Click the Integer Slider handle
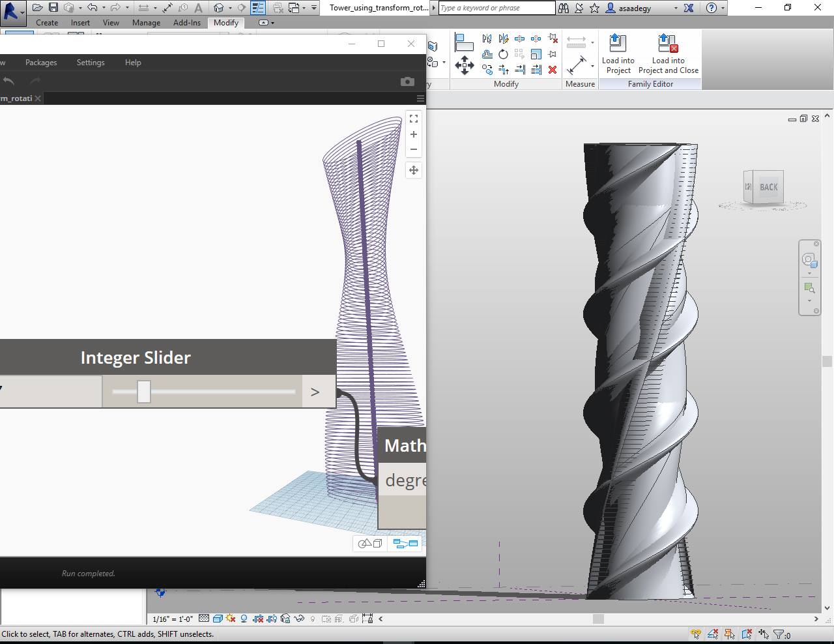The image size is (834, 644). 144,391
